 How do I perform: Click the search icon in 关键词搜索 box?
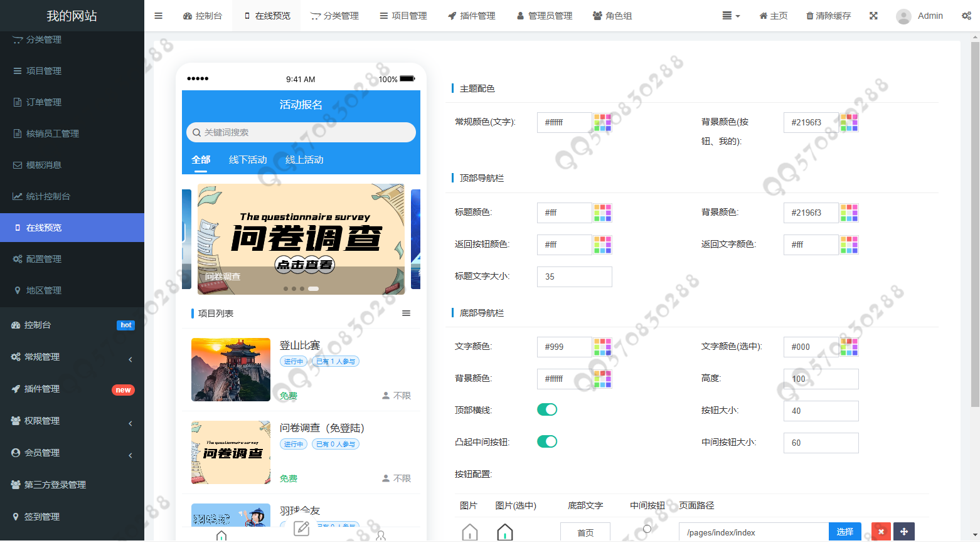pyautogui.click(x=196, y=132)
